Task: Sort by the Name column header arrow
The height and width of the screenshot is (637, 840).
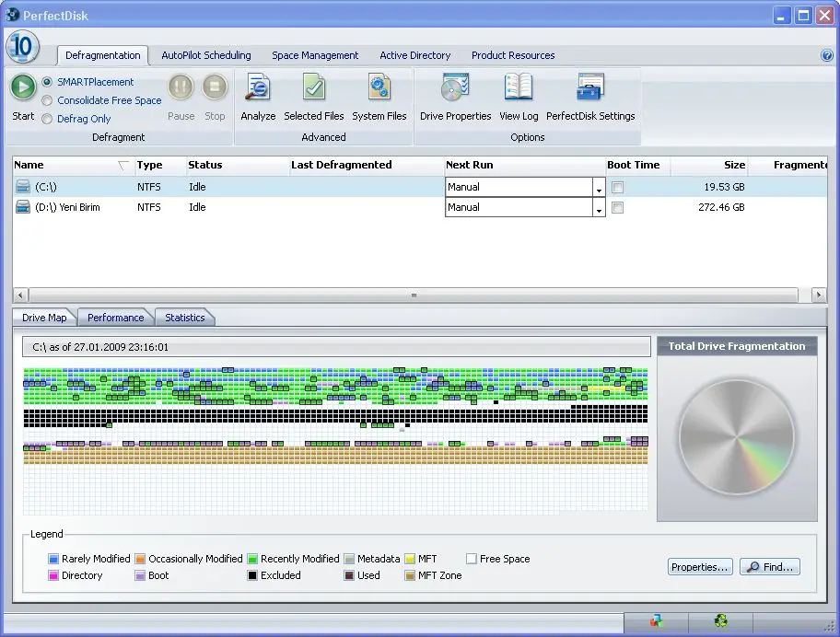Action: pyautogui.click(x=123, y=166)
